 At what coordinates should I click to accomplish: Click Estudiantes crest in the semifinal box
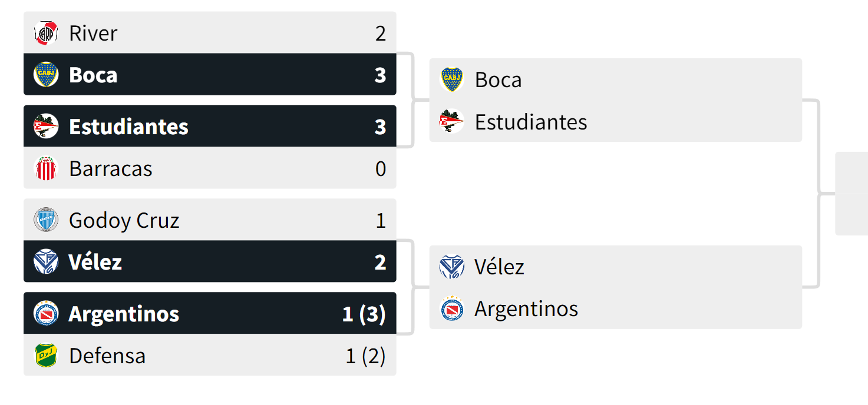[x=452, y=122]
